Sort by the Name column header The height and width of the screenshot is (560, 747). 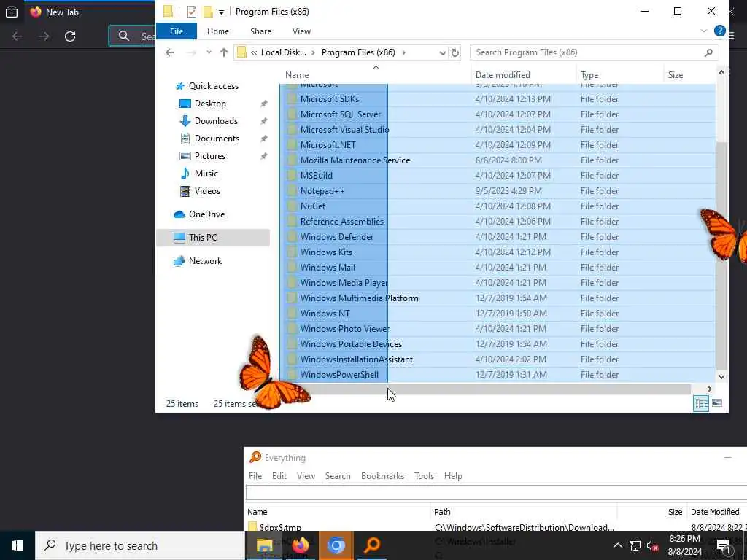(297, 75)
